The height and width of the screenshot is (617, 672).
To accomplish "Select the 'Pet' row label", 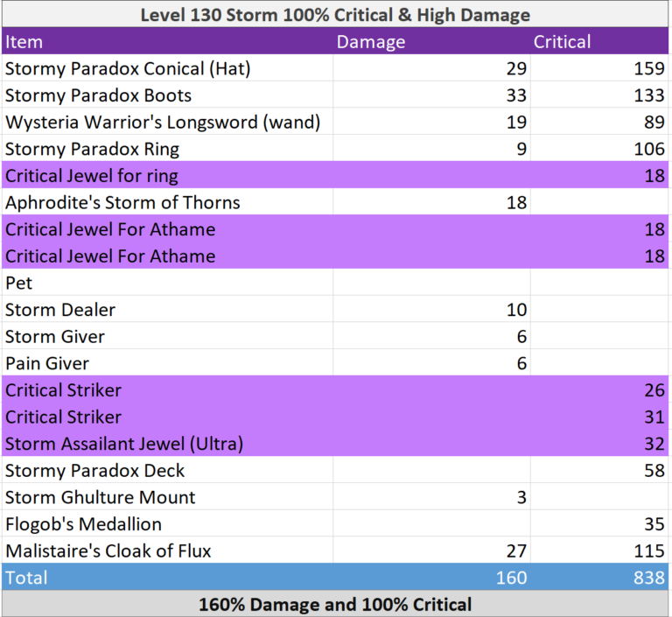I will coord(167,283).
